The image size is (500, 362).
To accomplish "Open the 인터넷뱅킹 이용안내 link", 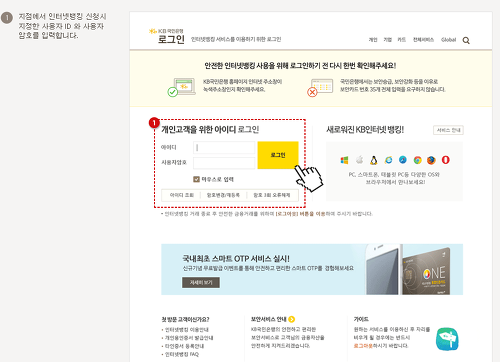I will pos(187,330).
